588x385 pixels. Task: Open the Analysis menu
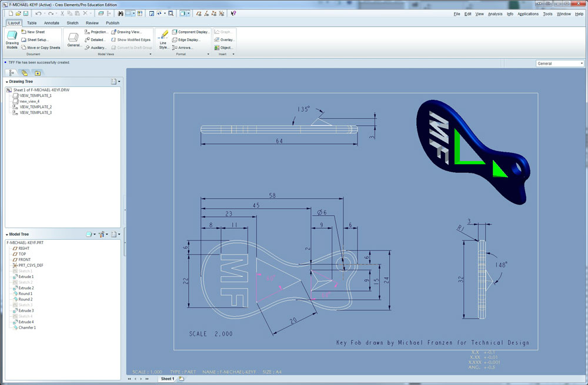[495, 14]
